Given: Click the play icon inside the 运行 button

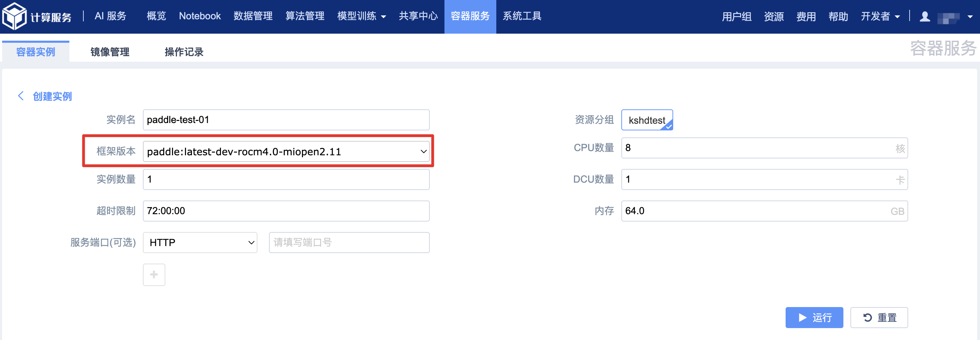Looking at the screenshot, I should coord(803,317).
